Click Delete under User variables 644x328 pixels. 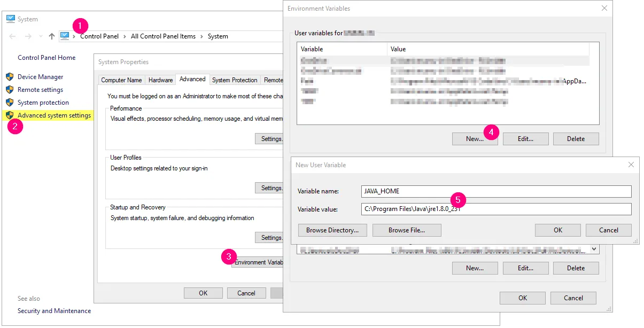pos(576,139)
